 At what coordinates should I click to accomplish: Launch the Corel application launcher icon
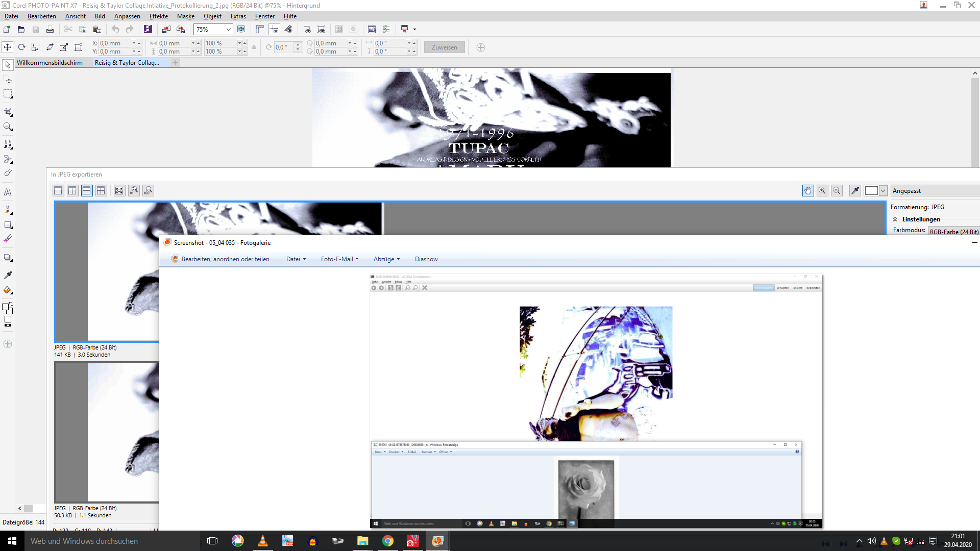click(x=148, y=30)
